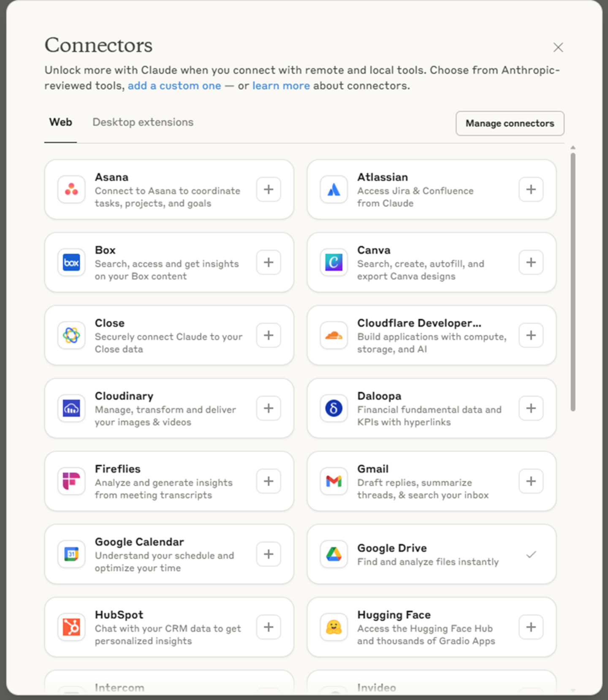This screenshot has width=608, height=700.
Task: Add the Daloopa connector via plus button
Action: tap(531, 408)
